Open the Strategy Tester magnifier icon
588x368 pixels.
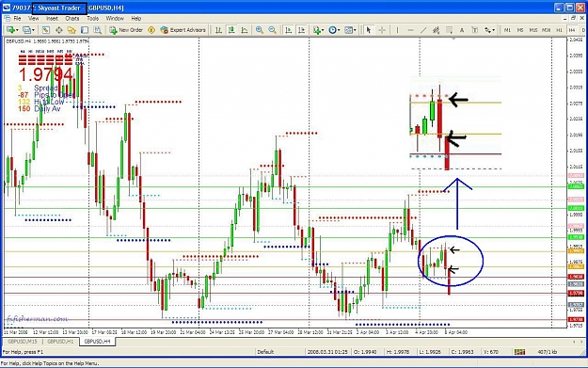pyautogui.click(x=98, y=30)
